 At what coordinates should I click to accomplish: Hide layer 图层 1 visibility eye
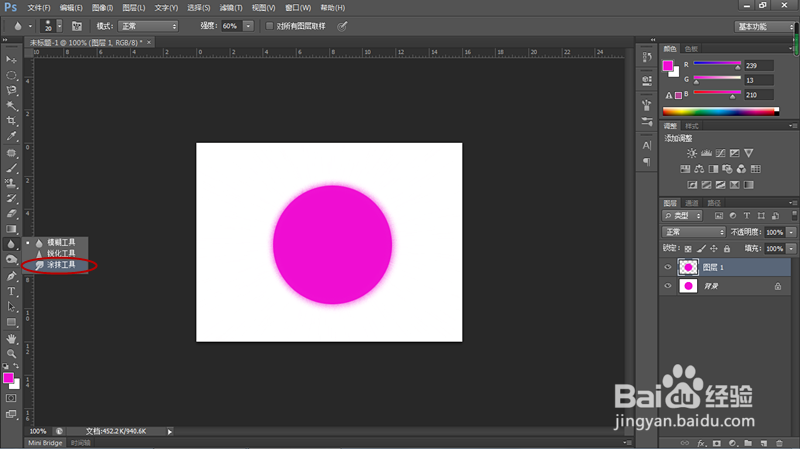point(667,267)
